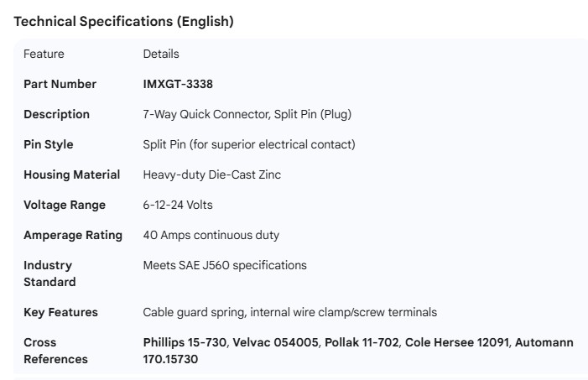Select the Amperage Rating row label
588x380 pixels.
pos(73,235)
